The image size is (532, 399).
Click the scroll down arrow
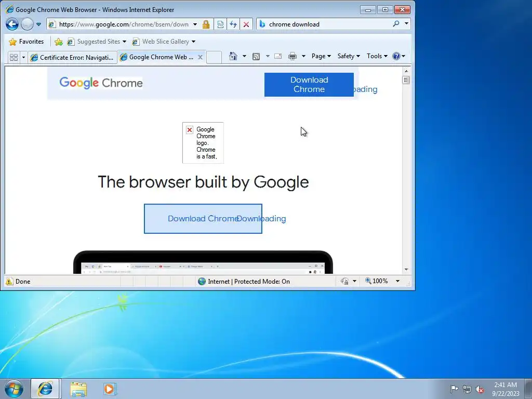(x=406, y=270)
